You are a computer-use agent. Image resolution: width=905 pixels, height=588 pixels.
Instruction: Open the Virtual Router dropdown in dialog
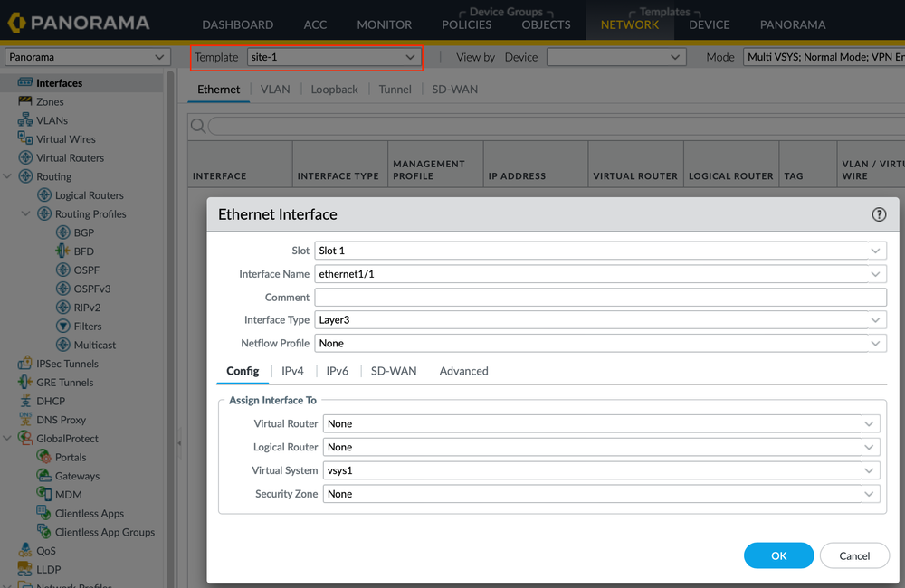[601, 423]
